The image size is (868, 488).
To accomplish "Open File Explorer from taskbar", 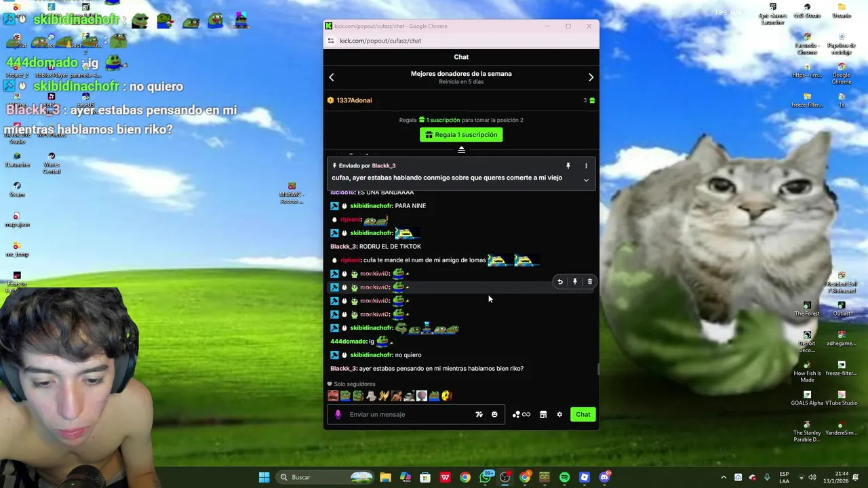I will click(385, 477).
